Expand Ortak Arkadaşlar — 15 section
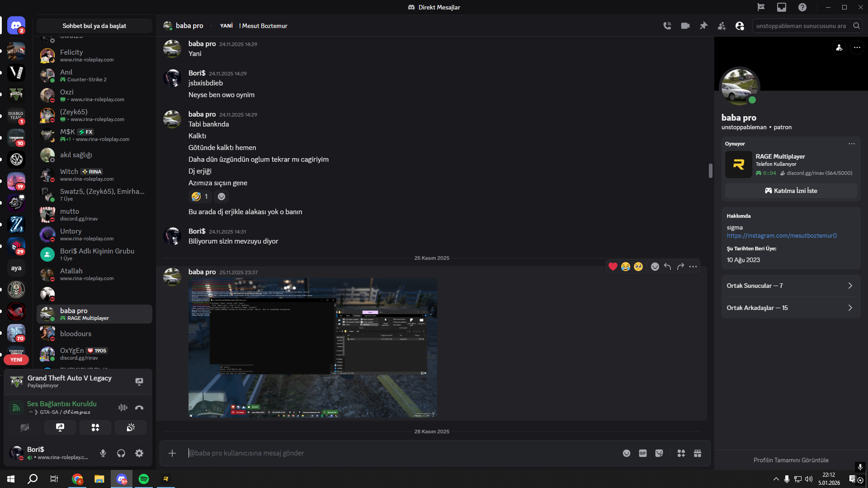 click(x=791, y=308)
